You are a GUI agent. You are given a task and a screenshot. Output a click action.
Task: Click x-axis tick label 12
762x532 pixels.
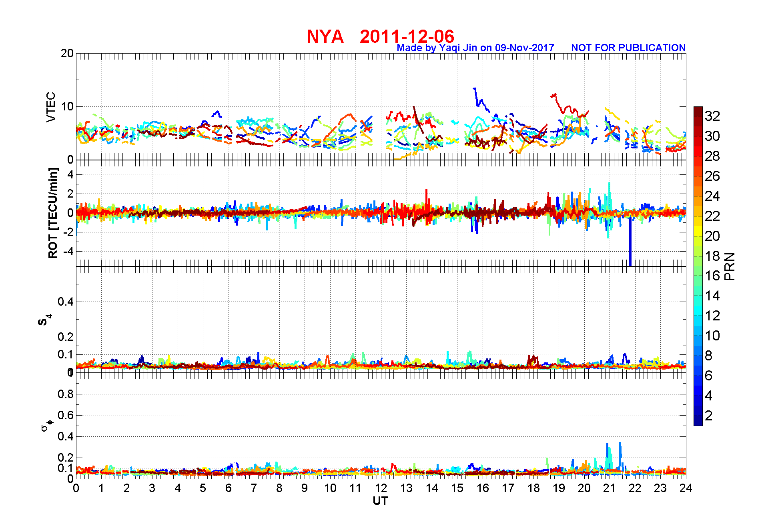tap(381, 488)
